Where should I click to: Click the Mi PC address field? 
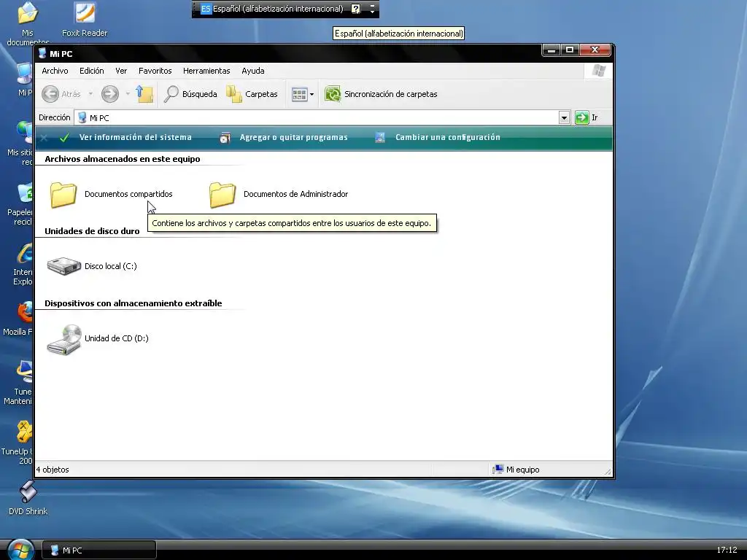317,117
